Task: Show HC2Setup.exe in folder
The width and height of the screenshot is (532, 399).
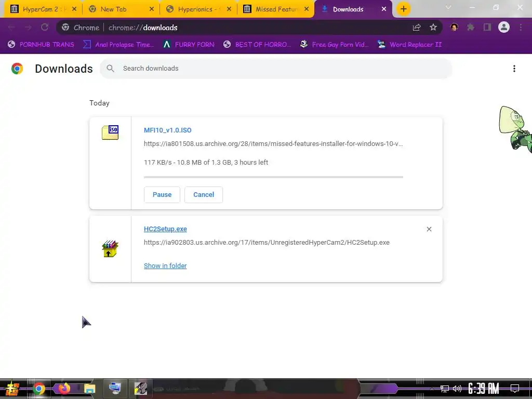Action: tap(165, 266)
